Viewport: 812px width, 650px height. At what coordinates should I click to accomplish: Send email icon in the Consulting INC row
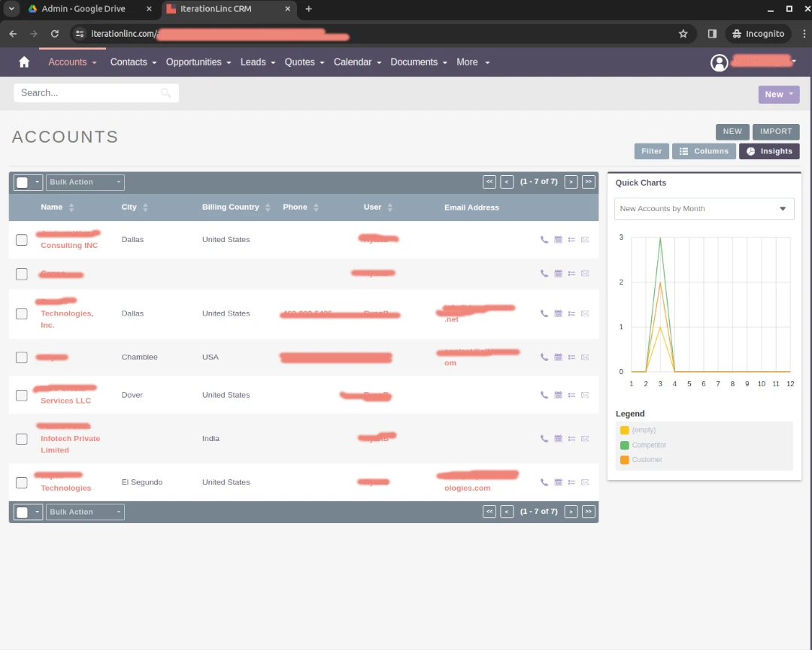tap(585, 240)
